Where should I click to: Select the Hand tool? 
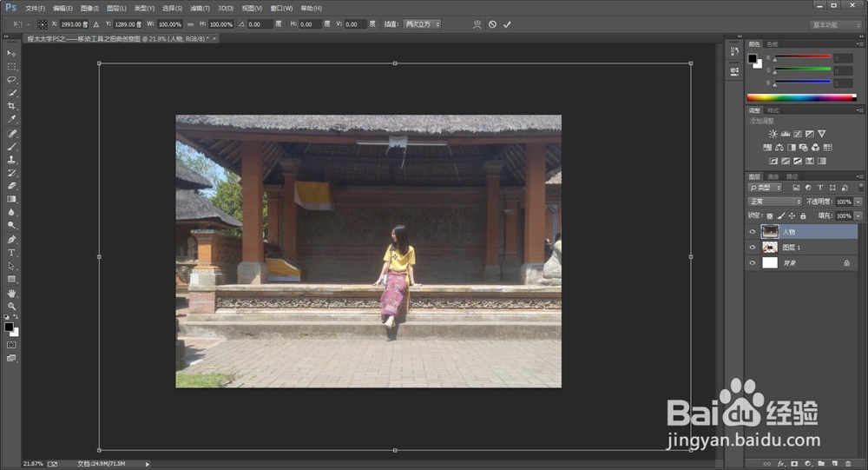tap(11, 293)
